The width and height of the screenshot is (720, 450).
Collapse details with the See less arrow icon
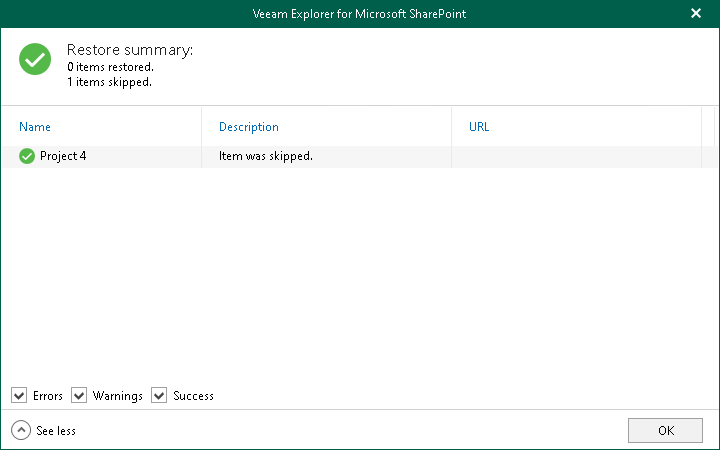pyautogui.click(x=21, y=430)
